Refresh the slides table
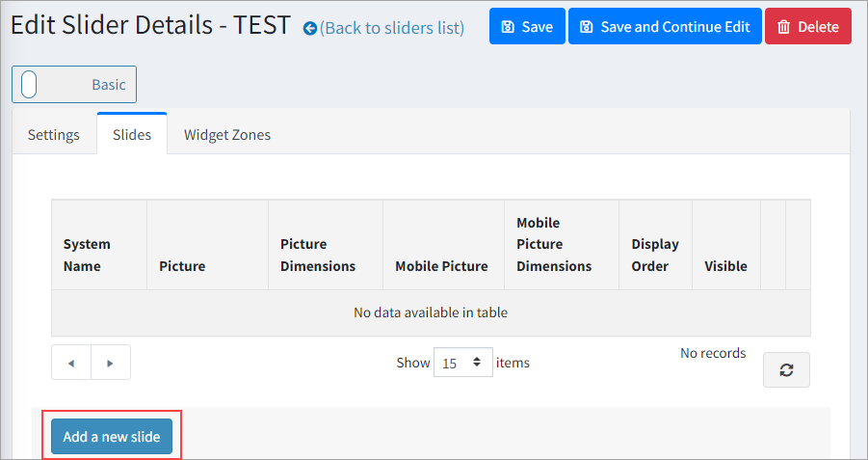The image size is (868, 460). tap(786, 370)
